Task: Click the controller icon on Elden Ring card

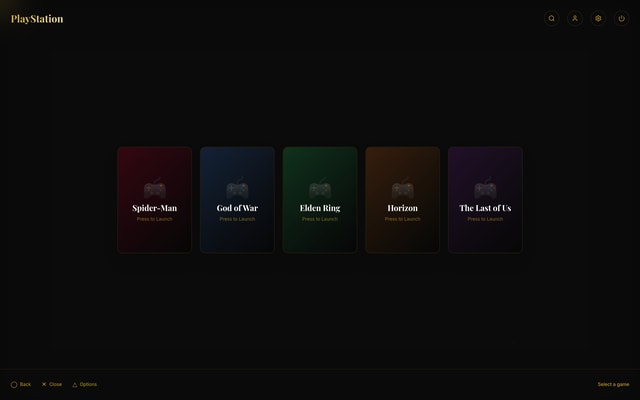Action: pyautogui.click(x=320, y=188)
